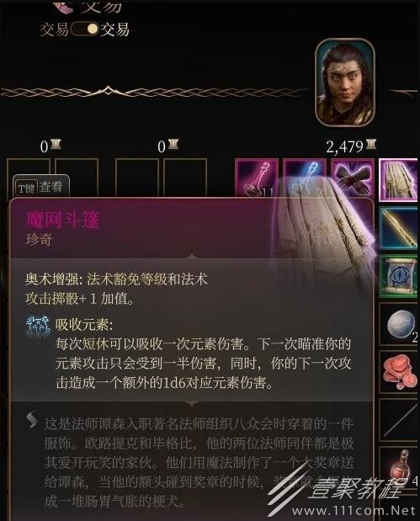Choose the golden staff item slot
This screenshot has width=420, height=521.
398,229
